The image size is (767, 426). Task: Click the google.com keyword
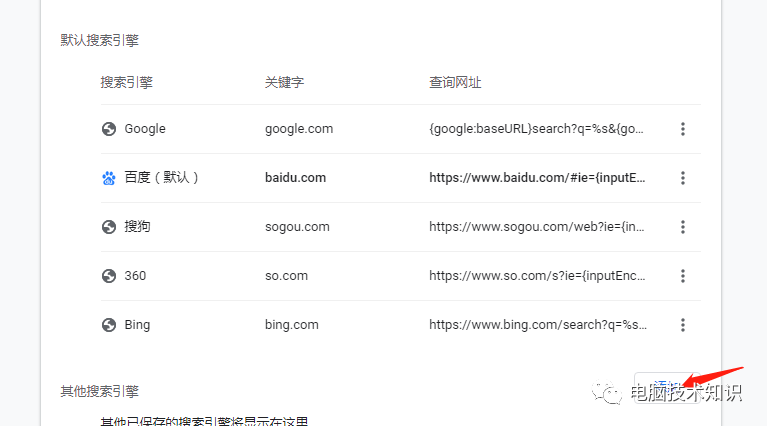tap(299, 129)
